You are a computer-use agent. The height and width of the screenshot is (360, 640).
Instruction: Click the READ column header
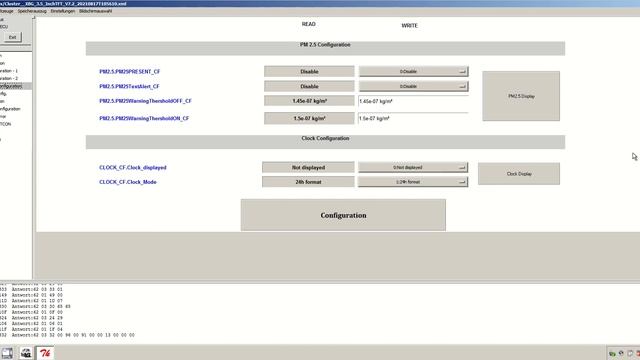coord(309,24)
